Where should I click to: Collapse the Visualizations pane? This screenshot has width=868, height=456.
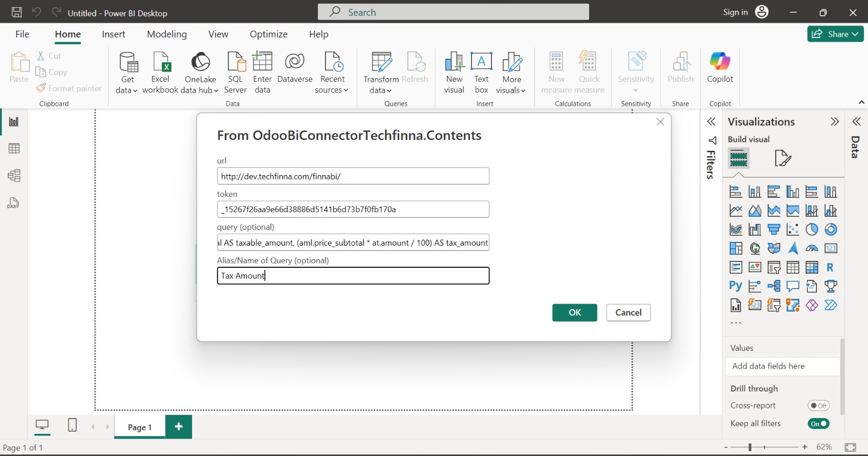pyautogui.click(x=834, y=121)
